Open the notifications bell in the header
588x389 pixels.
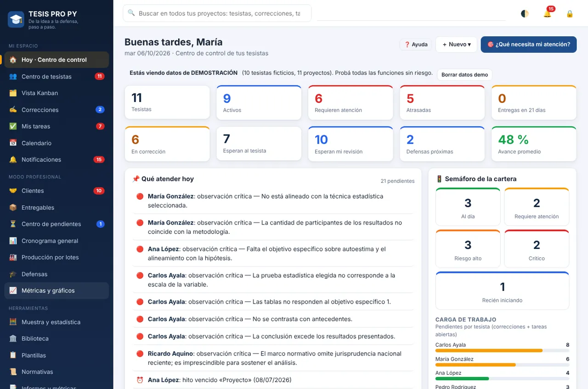(547, 14)
